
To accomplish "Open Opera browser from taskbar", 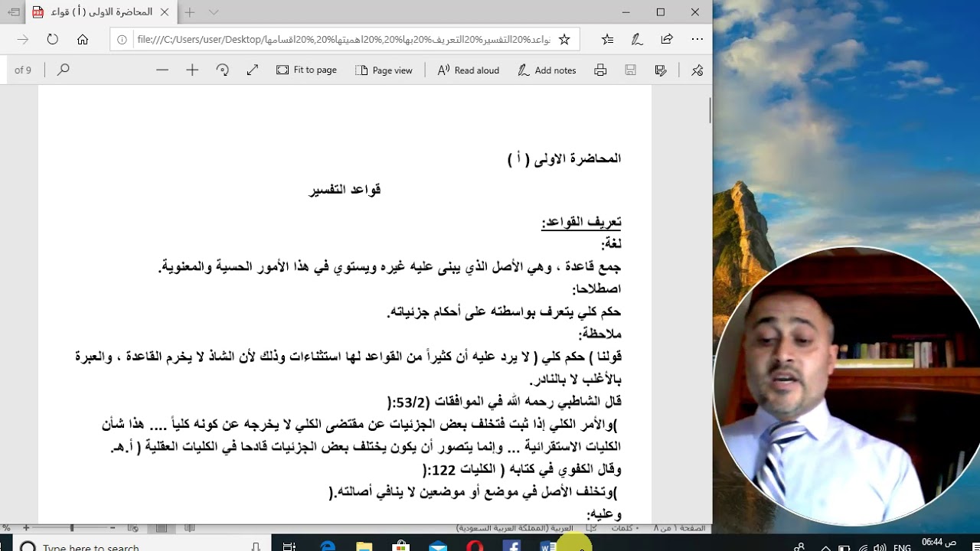I will (475, 546).
